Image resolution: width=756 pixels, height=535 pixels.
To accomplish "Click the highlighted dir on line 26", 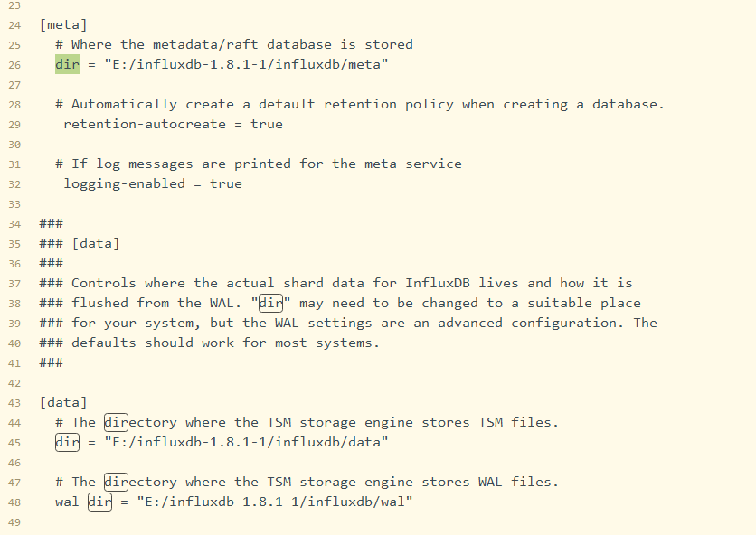I will click(67, 64).
